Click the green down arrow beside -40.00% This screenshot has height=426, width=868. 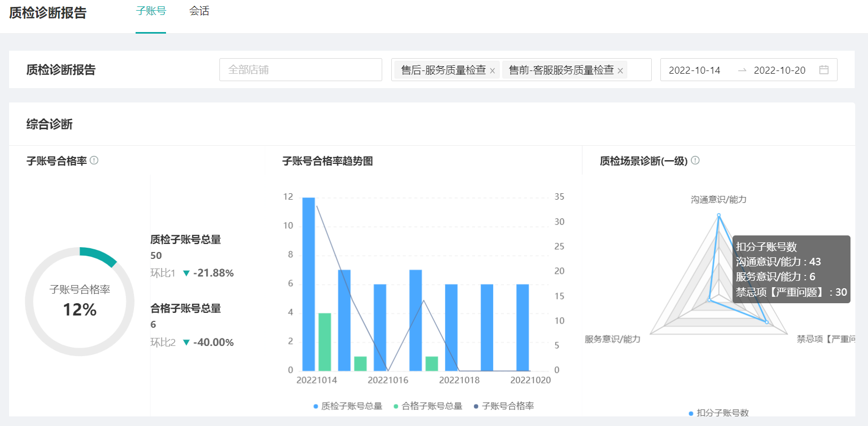click(x=186, y=343)
